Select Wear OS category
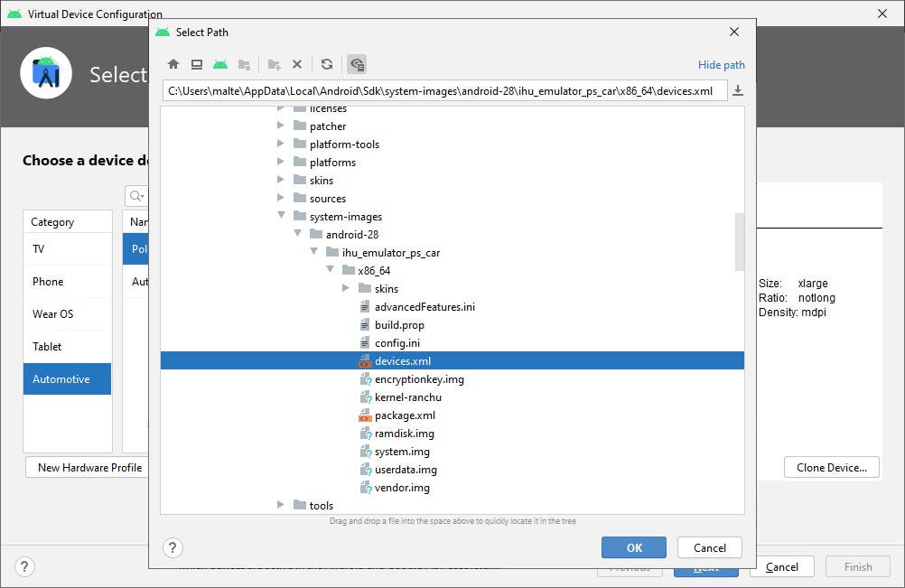Viewport: 905px width, 588px height. [68, 314]
